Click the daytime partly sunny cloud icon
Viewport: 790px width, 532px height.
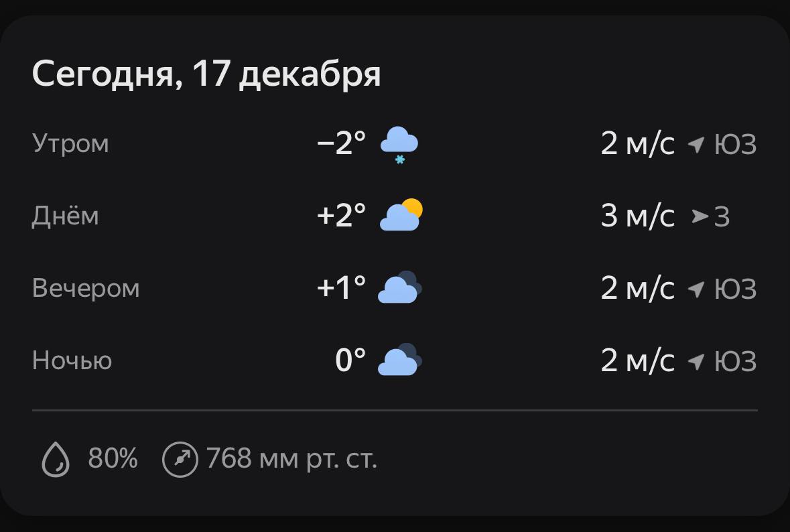click(401, 216)
